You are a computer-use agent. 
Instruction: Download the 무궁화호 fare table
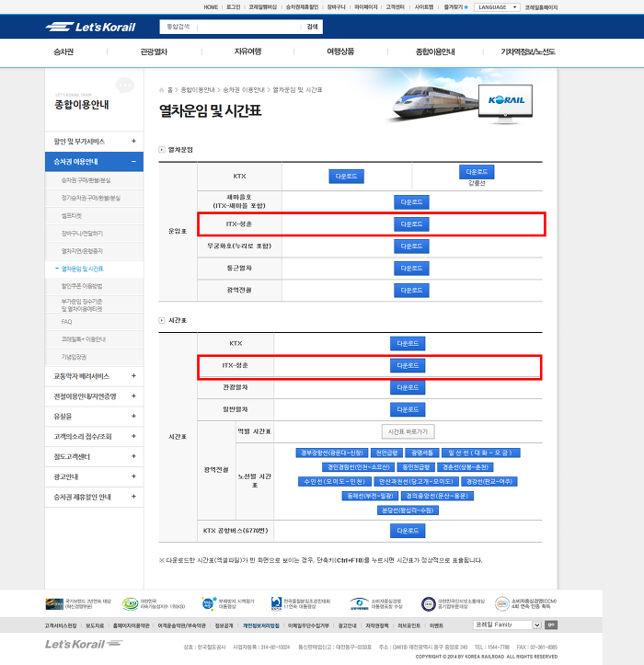click(x=411, y=247)
